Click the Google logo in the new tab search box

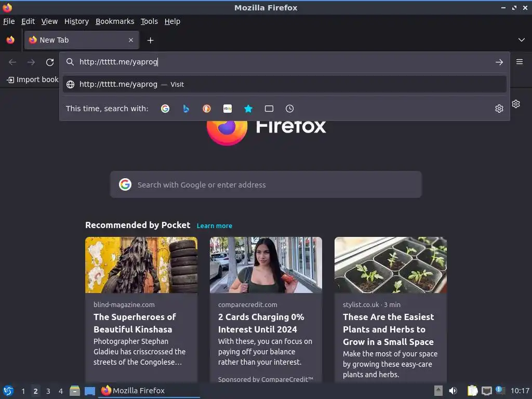[125, 184]
